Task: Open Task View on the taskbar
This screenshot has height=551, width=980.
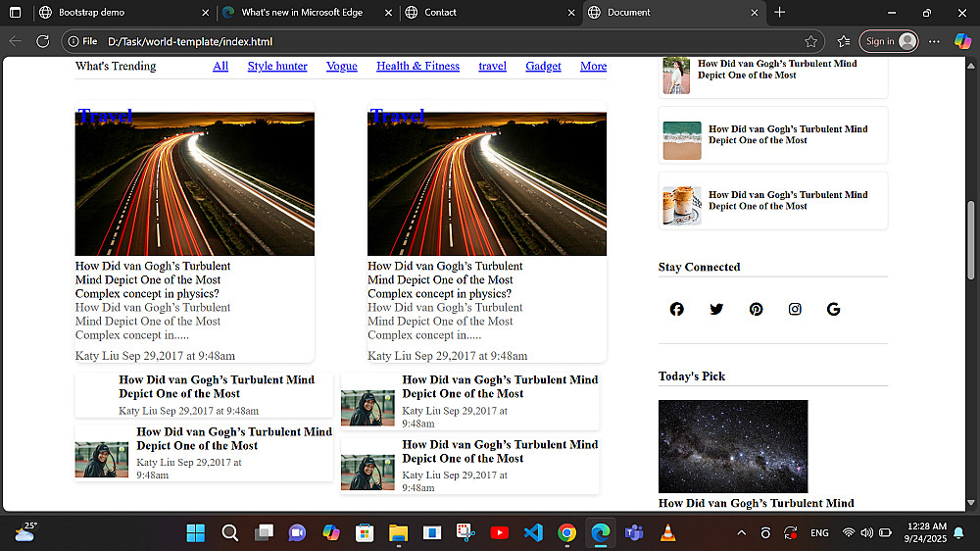Action: tap(264, 533)
